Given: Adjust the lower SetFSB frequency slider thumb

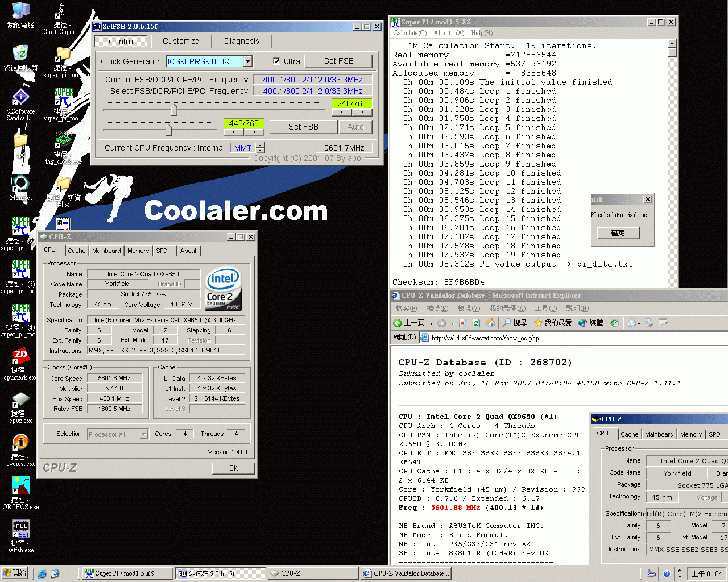Looking at the screenshot, I should [x=168, y=130].
